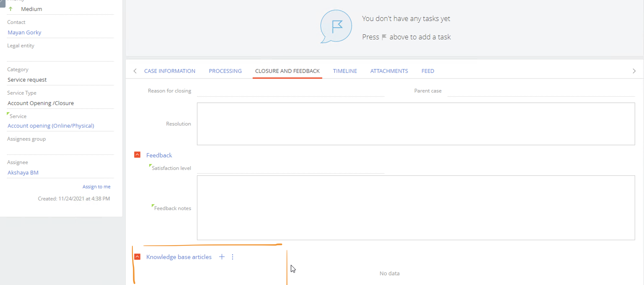This screenshot has height=285, width=644.
Task: Click Knowledge base articles title
Action: click(x=179, y=257)
